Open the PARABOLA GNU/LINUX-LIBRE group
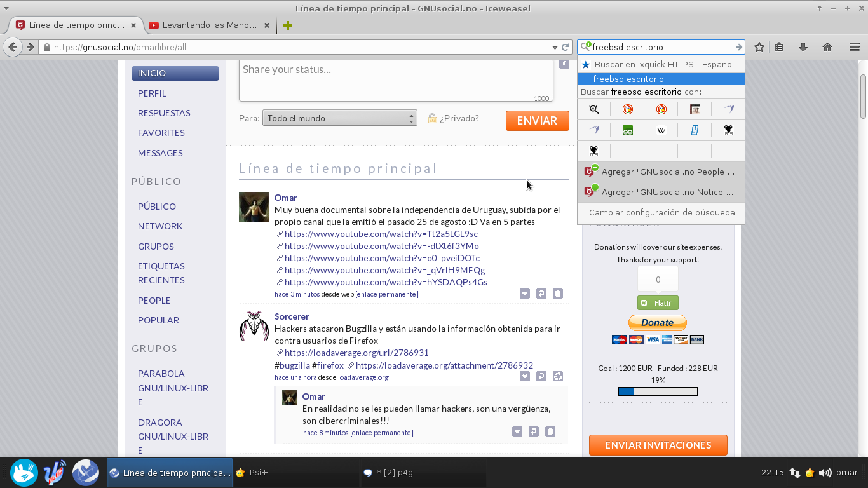 pyautogui.click(x=173, y=388)
